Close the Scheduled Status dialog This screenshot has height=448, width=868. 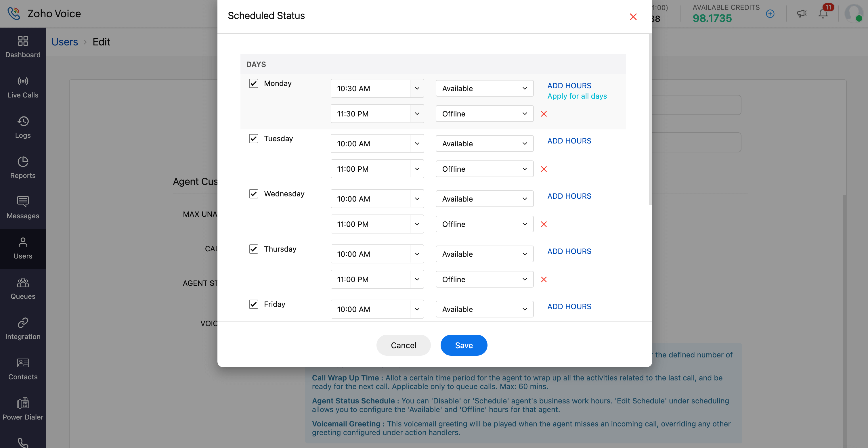(633, 17)
